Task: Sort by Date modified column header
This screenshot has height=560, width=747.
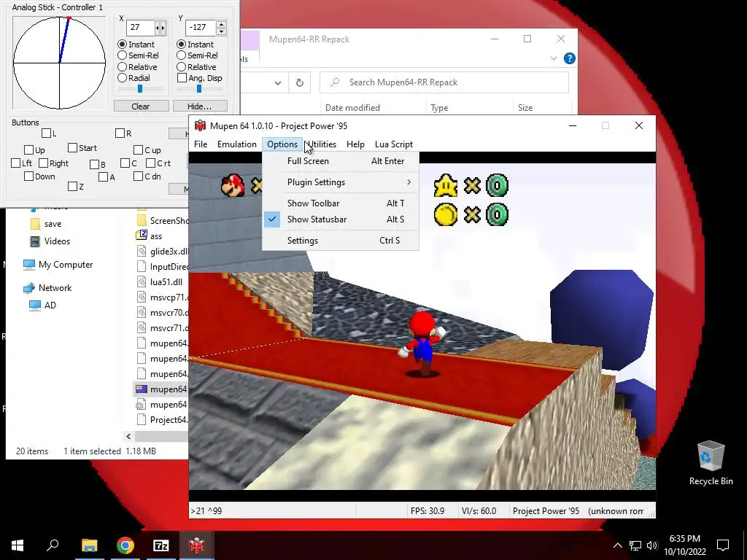Action: [352, 108]
